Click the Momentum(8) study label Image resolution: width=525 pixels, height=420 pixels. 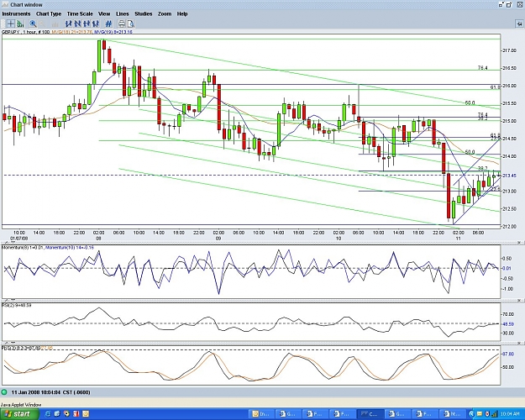tap(23, 248)
